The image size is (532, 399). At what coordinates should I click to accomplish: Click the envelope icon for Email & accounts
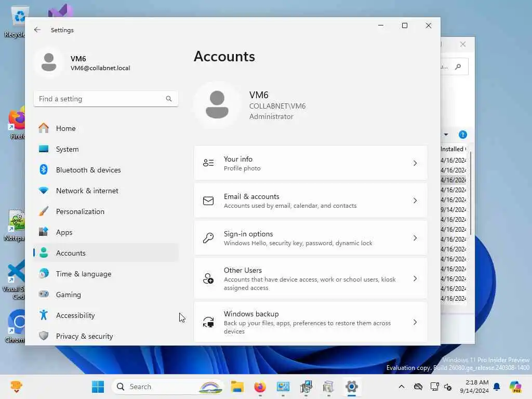point(208,201)
